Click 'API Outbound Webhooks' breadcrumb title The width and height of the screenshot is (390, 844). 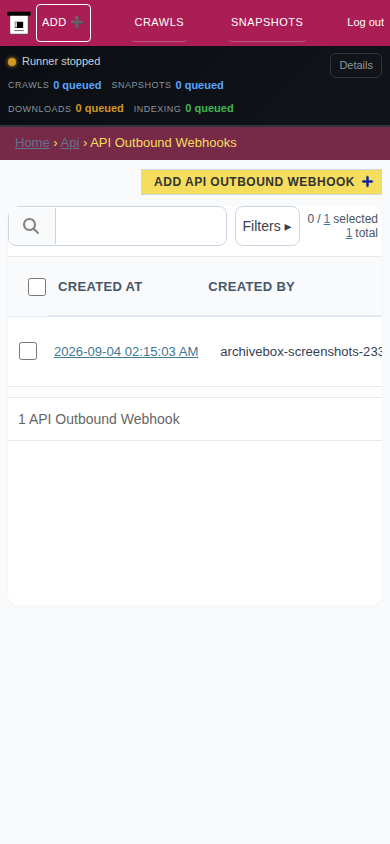coord(164,143)
